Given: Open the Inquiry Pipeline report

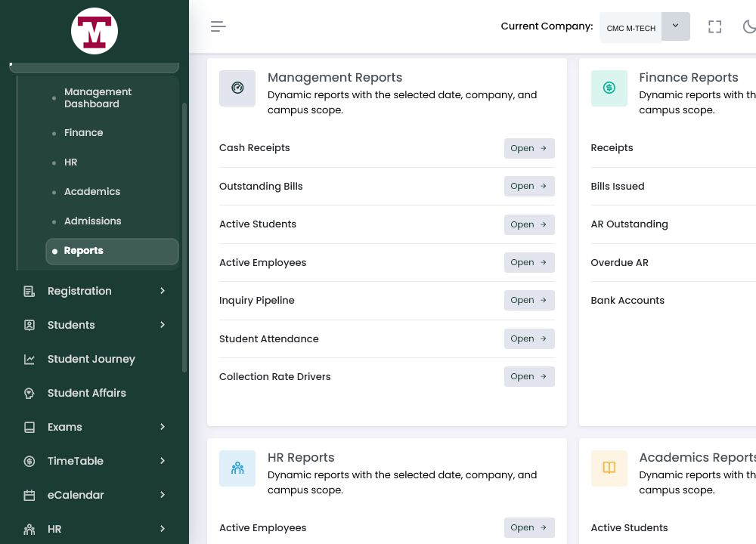Looking at the screenshot, I should pos(529,300).
